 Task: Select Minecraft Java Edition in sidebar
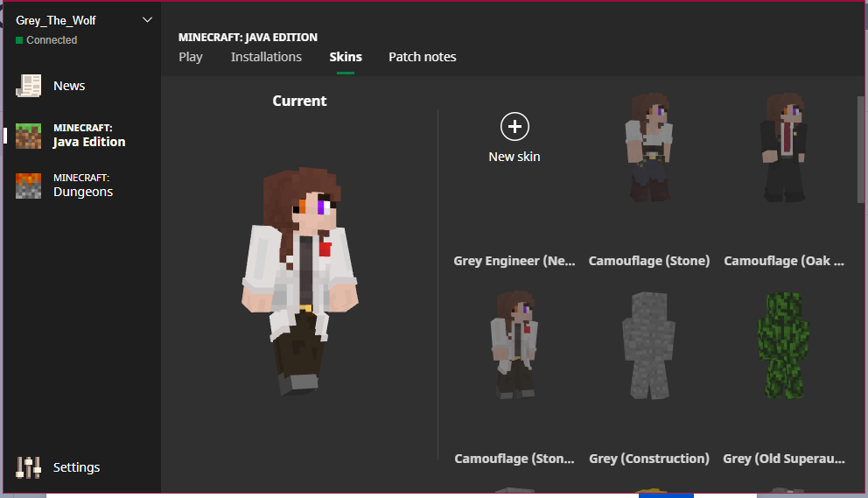coord(89,137)
